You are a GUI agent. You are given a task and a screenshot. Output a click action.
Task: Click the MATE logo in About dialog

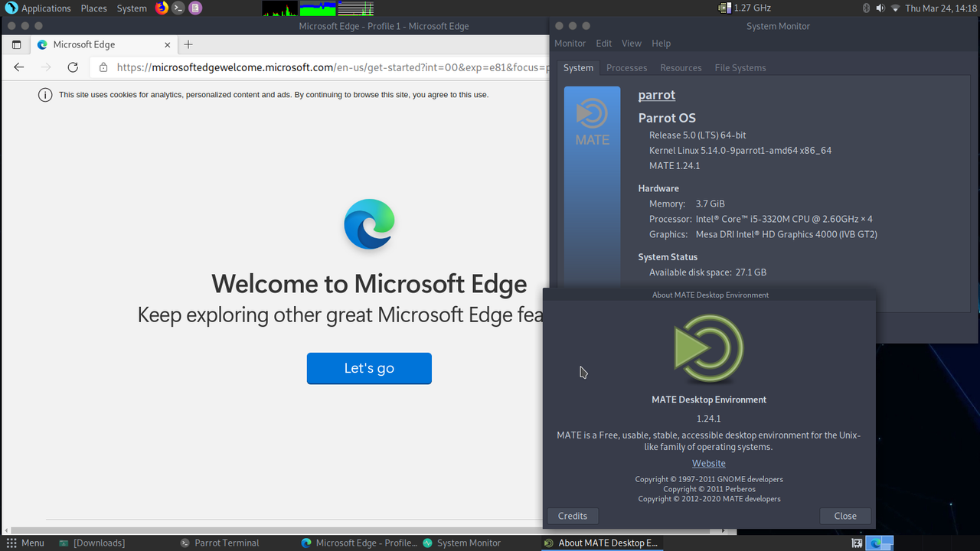pyautogui.click(x=709, y=348)
